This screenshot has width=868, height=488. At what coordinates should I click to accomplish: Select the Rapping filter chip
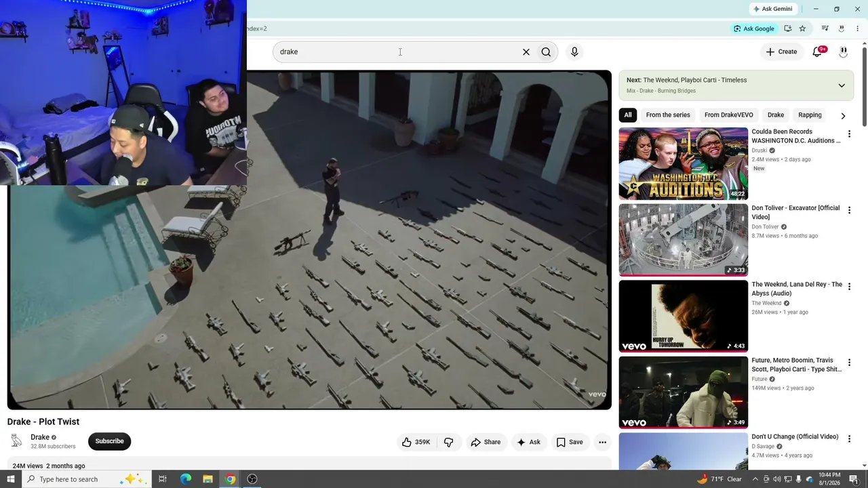click(810, 115)
